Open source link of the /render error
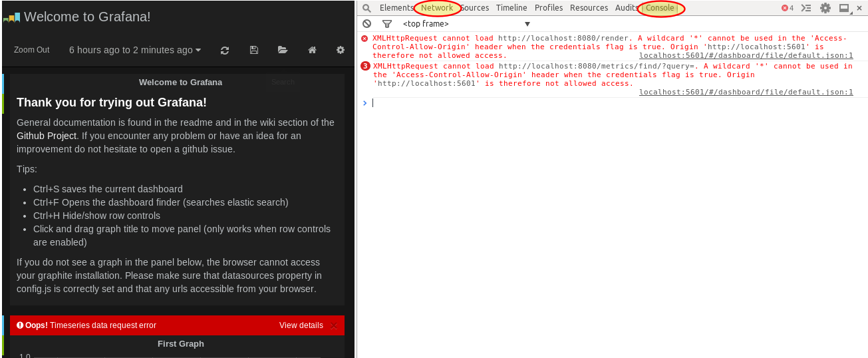Image resolution: width=868 pixels, height=358 pixels. [x=746, y=56]
